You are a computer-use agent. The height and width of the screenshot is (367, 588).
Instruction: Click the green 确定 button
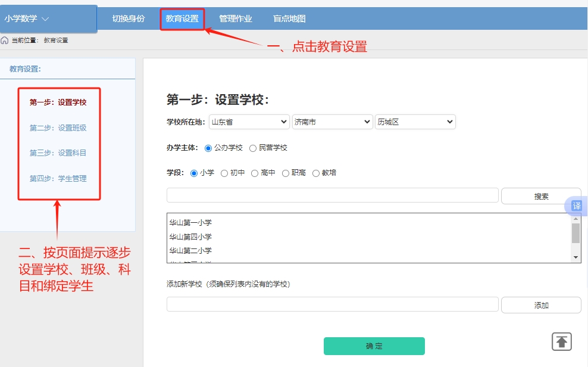click(374, 346)
